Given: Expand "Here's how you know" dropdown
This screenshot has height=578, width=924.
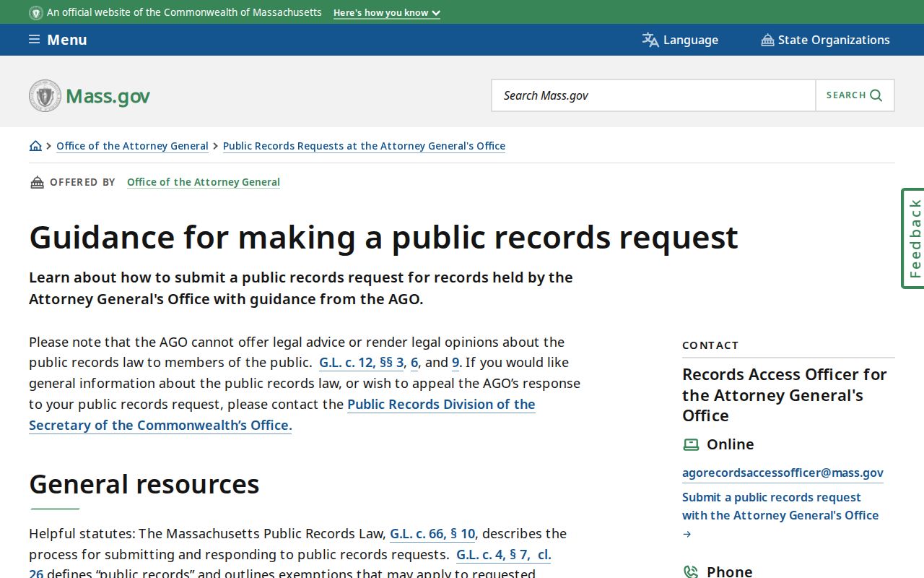Looking at the screenshot, I should tap(386, 13).
